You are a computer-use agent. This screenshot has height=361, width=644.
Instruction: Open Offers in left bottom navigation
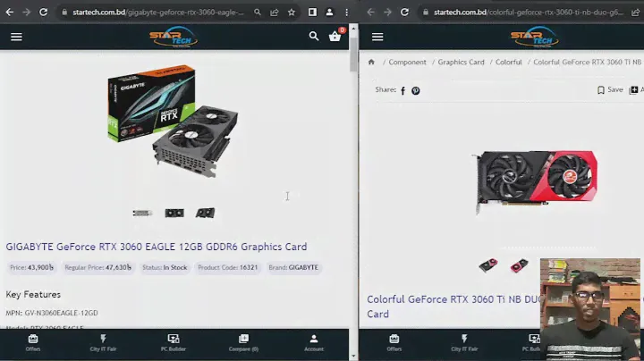33,343
